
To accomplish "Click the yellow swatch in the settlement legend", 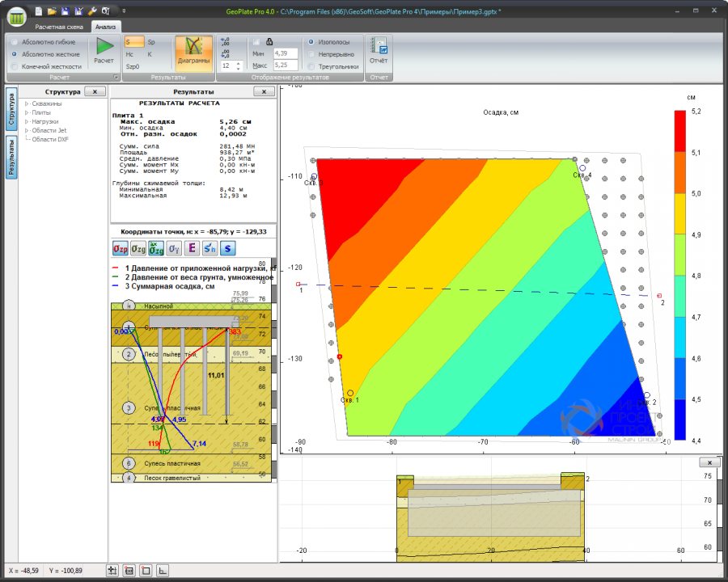I will tap(679, 213).
